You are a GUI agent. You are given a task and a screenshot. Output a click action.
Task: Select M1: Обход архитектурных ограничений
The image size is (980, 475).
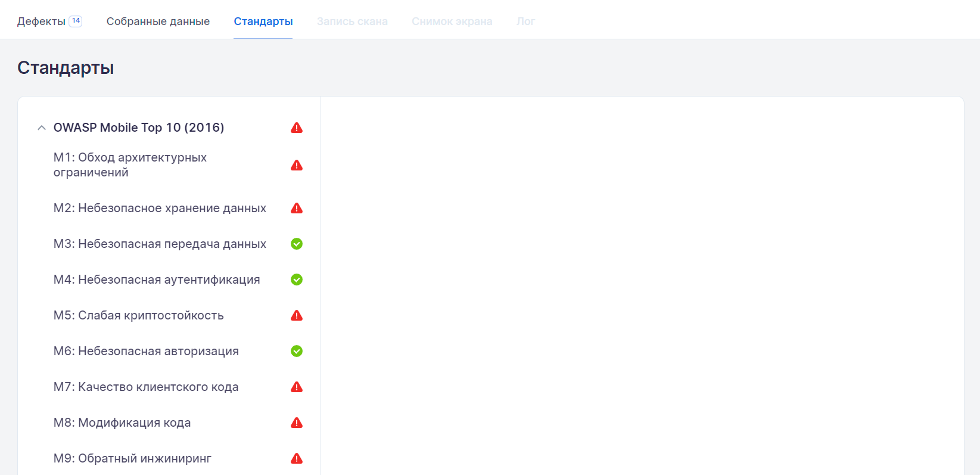130,165
